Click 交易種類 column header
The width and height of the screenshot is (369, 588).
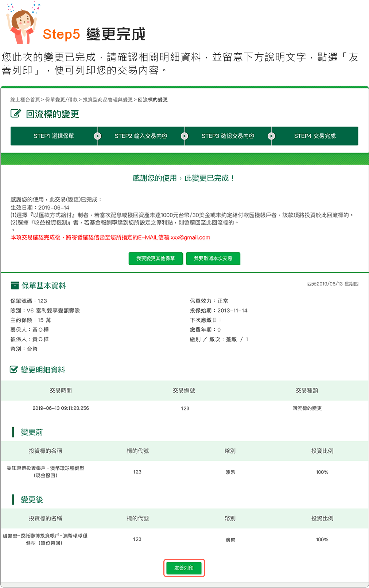pyautogui.click(x=307, y=390)
